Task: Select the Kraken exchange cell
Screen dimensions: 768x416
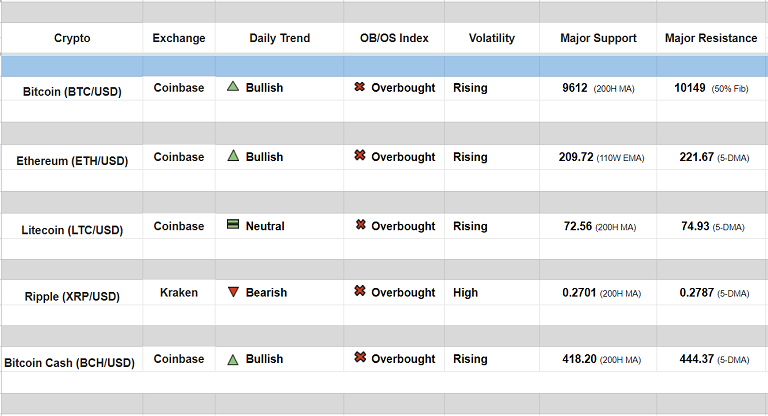Action: pyautogui.click(x=179, y=292)
